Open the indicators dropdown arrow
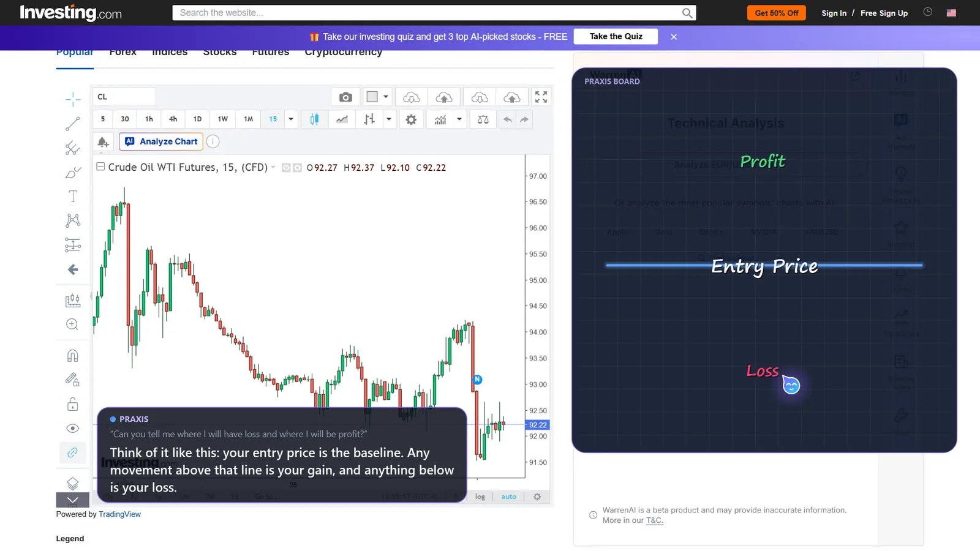Viewport: 980px width, 551px height. (x=459, y=119)
